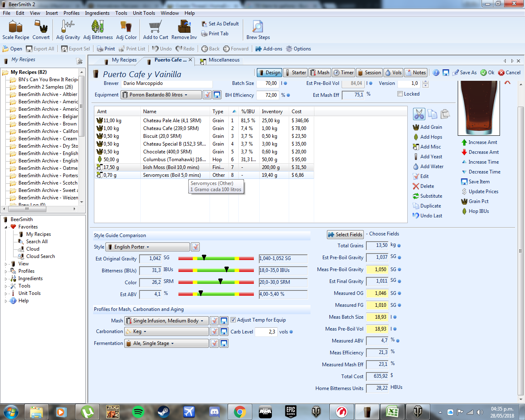Collapse the Favorites tree node
Viewport: 525px width, 420px height.
pos(6,227)
